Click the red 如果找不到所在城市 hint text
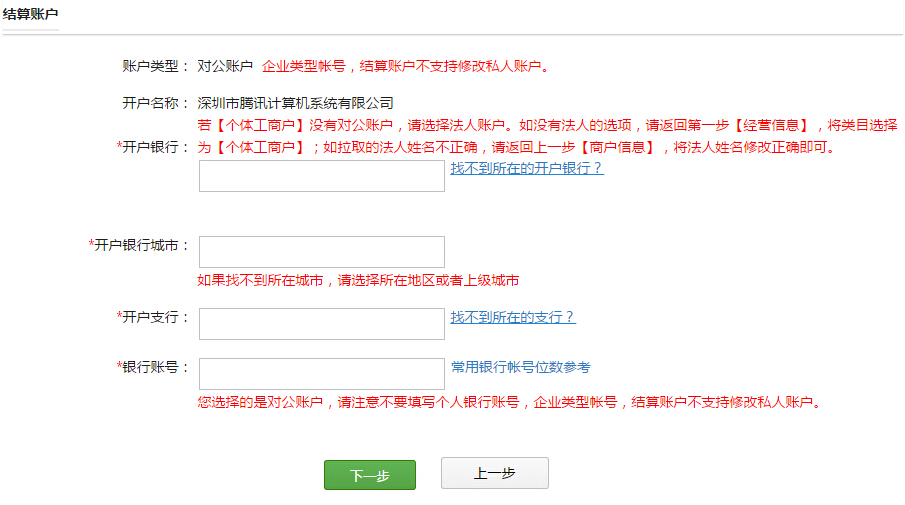905x505 pixels. pos(358,281)
